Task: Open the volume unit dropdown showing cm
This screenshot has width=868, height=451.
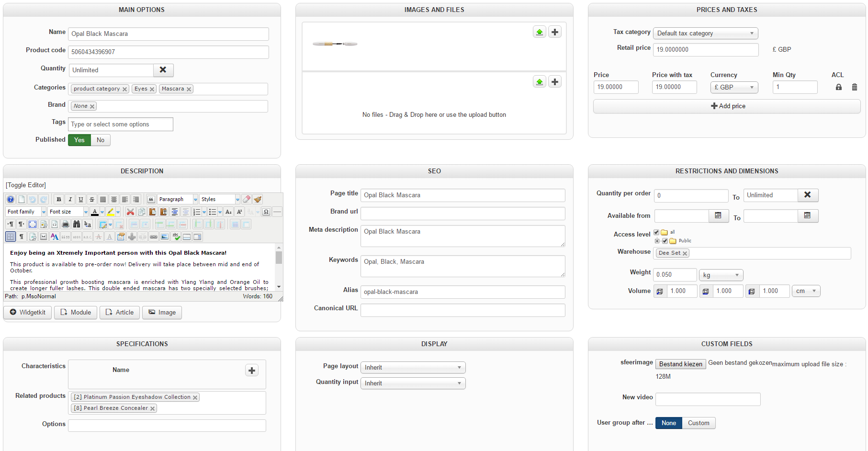Action: point(806,291)
